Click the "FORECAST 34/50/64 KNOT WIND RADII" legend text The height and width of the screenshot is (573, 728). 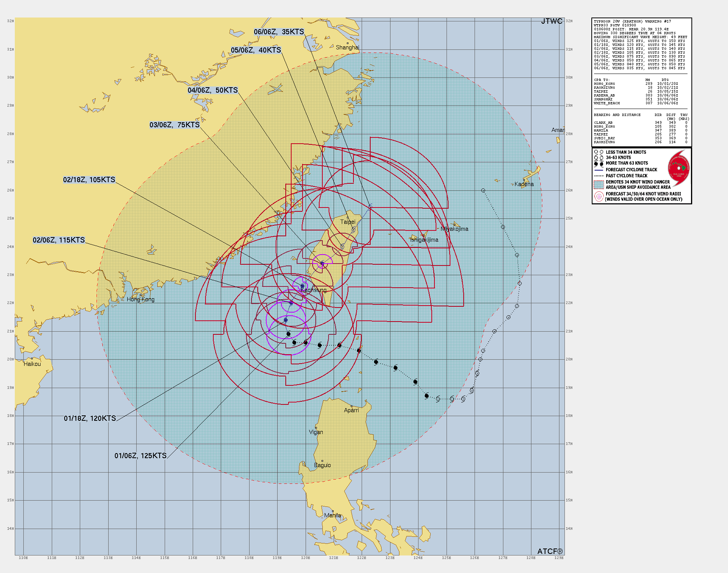click(x=643, y=194)
